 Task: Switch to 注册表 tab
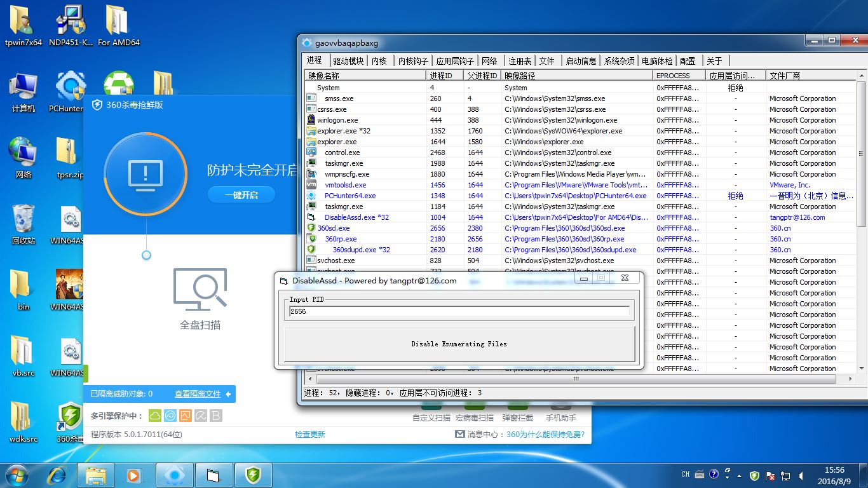(x=520, y=61)
